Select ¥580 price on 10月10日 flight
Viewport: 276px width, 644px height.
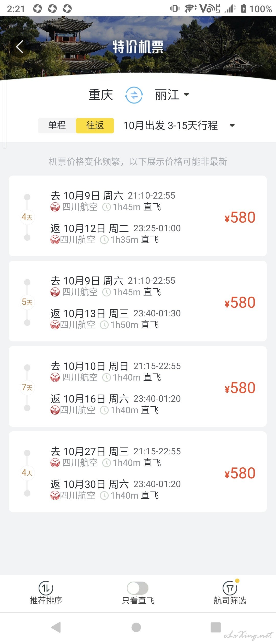[x=240, y=388]
